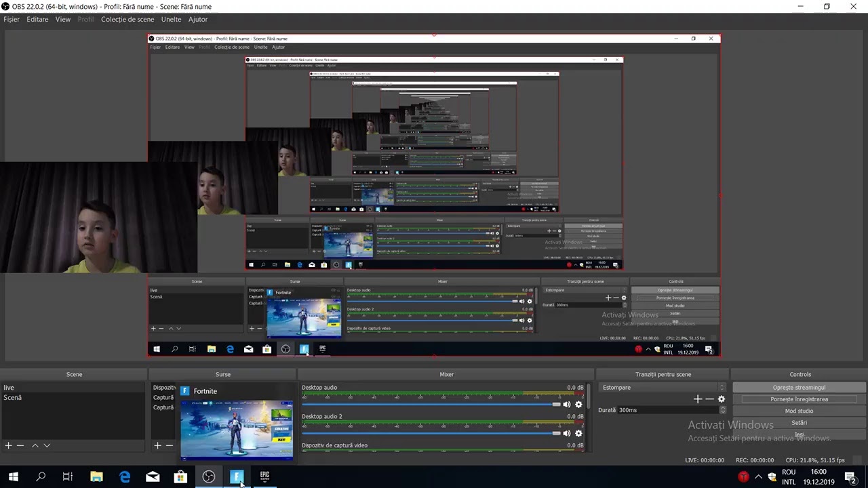Screen dimensions: 868x488
Task: Click the REC: 00:00:00 status text
Action: point(755,460)
